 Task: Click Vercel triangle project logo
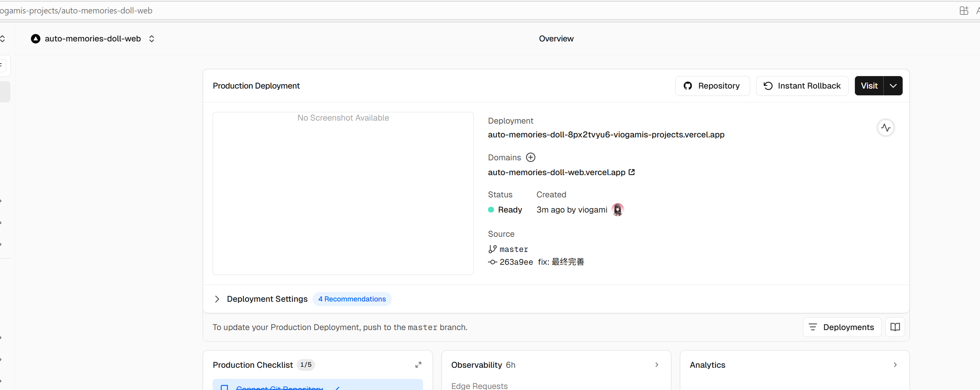pyautogui.click(x=35, y=39)
